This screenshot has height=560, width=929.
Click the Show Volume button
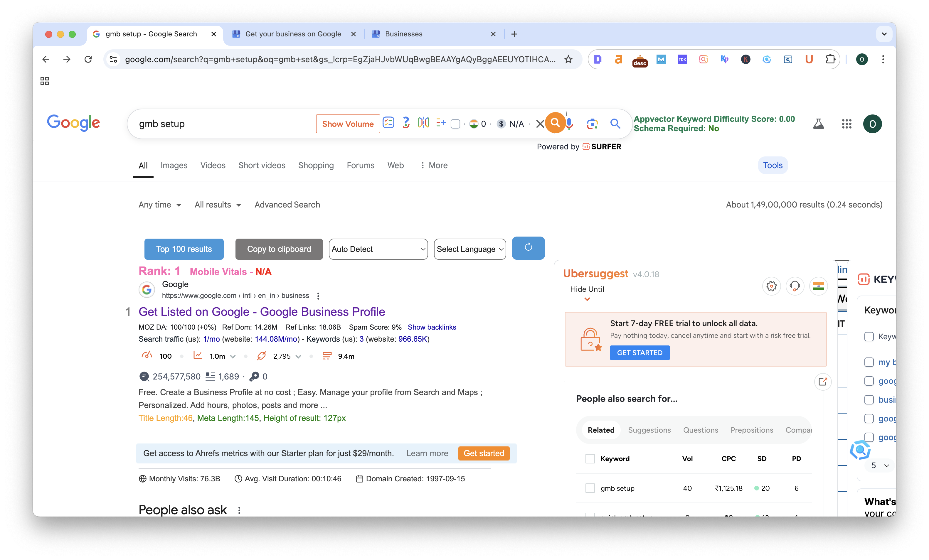tap(348, 124)
